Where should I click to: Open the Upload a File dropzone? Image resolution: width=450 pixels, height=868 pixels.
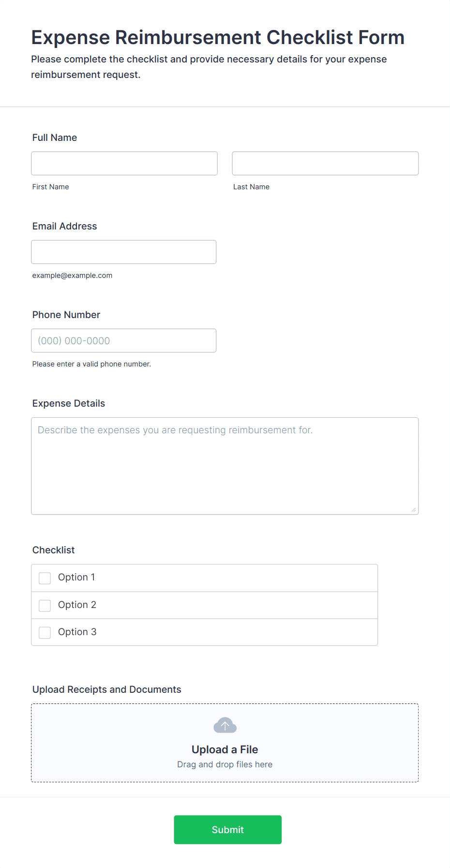click(x=225, y=743)
